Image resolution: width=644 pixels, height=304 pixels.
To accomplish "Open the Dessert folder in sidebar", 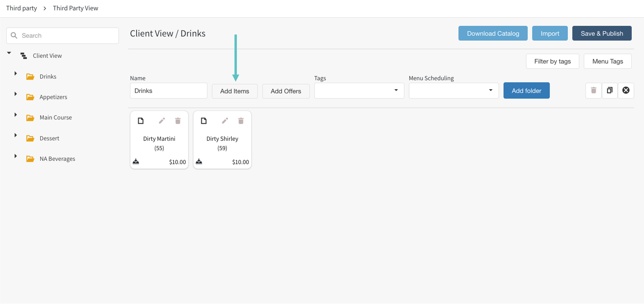I will (49, 138).
